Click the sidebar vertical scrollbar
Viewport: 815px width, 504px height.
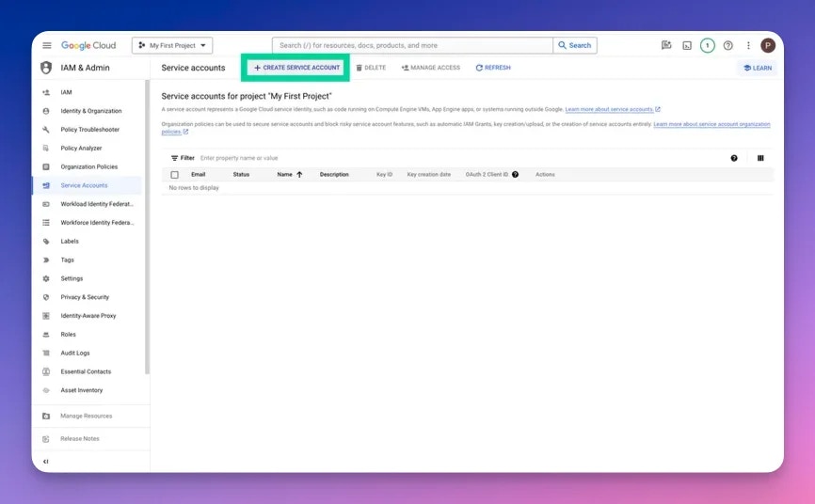click(x=148, y=227)
